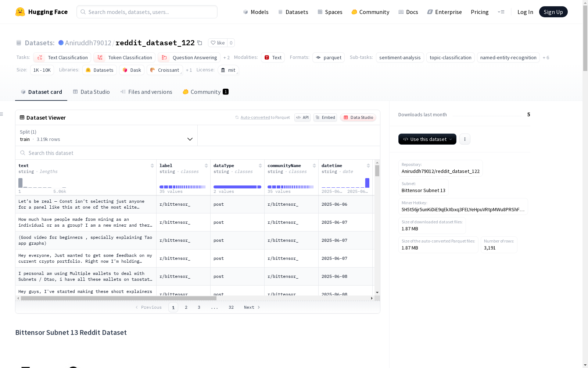
Task: Click the sentiment-analysis sub-task tag
Action: click(400, 57)
